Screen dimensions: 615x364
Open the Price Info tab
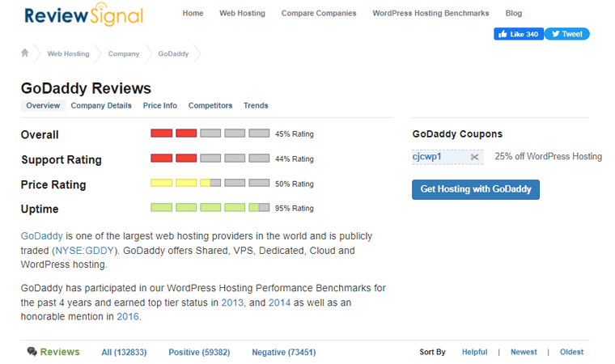click(x=160, y=105)
